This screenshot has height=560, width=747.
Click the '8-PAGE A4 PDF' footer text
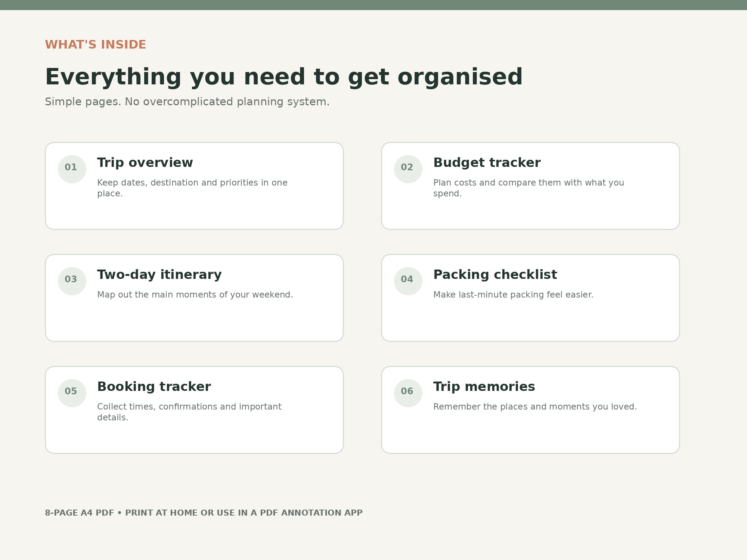click(x=204, y=513)
